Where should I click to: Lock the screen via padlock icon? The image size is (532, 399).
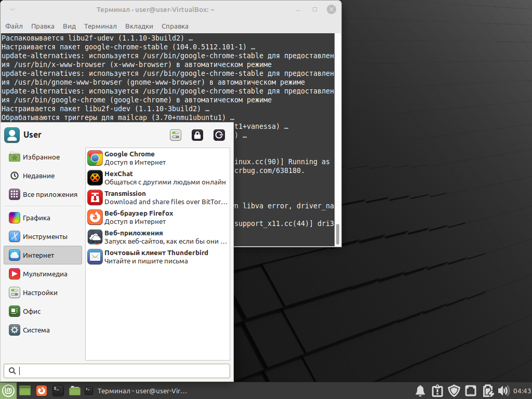197,135
